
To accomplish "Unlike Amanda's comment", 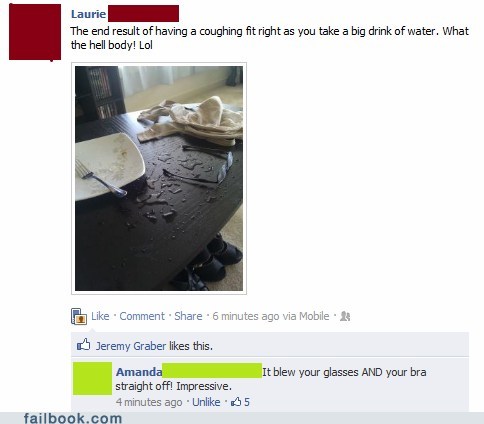I will [206, 402].
